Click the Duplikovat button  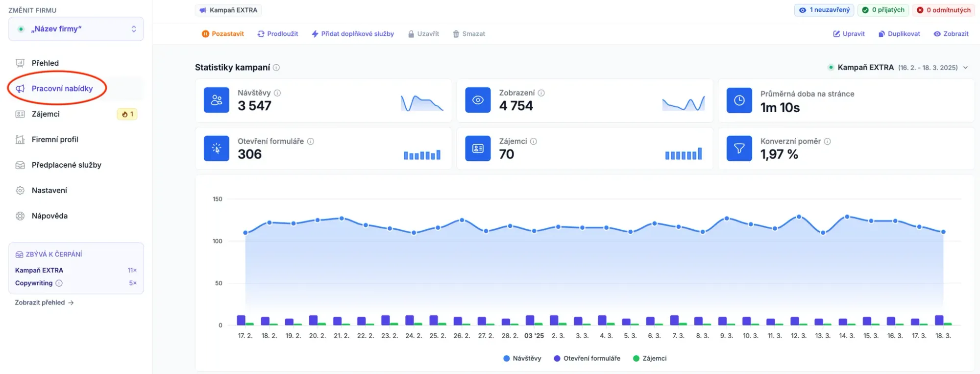click(x=899, y=34)
